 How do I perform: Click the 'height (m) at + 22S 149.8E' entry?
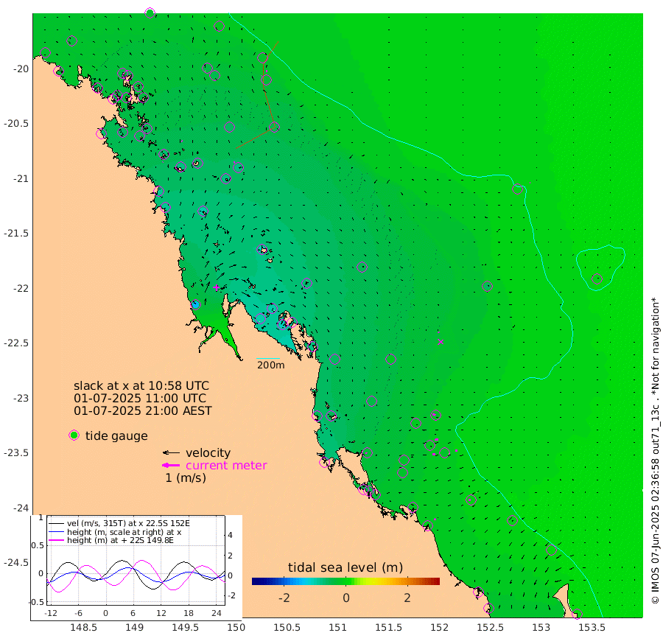[121, 540]
